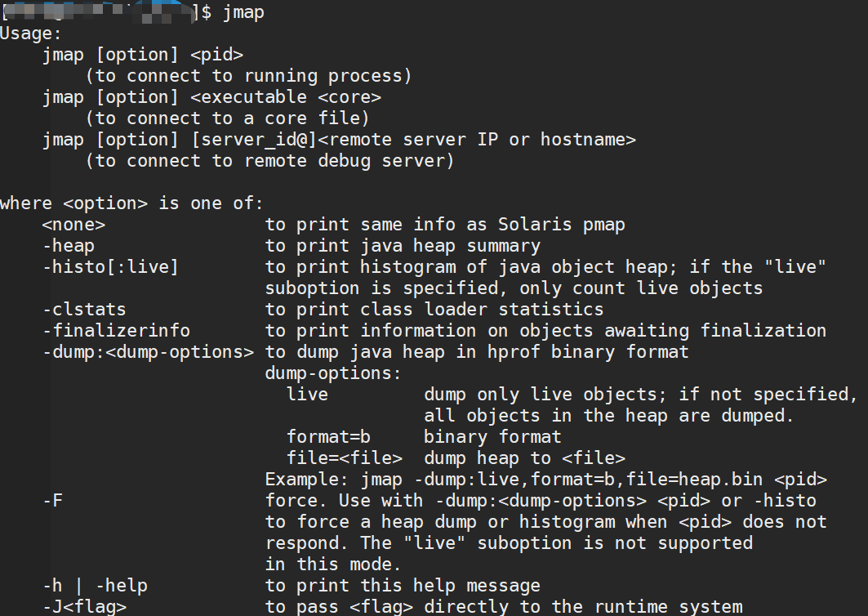Click the "live" dump-options entry
The width and height of the screenshot is (868, 616).
pos(307,395)
